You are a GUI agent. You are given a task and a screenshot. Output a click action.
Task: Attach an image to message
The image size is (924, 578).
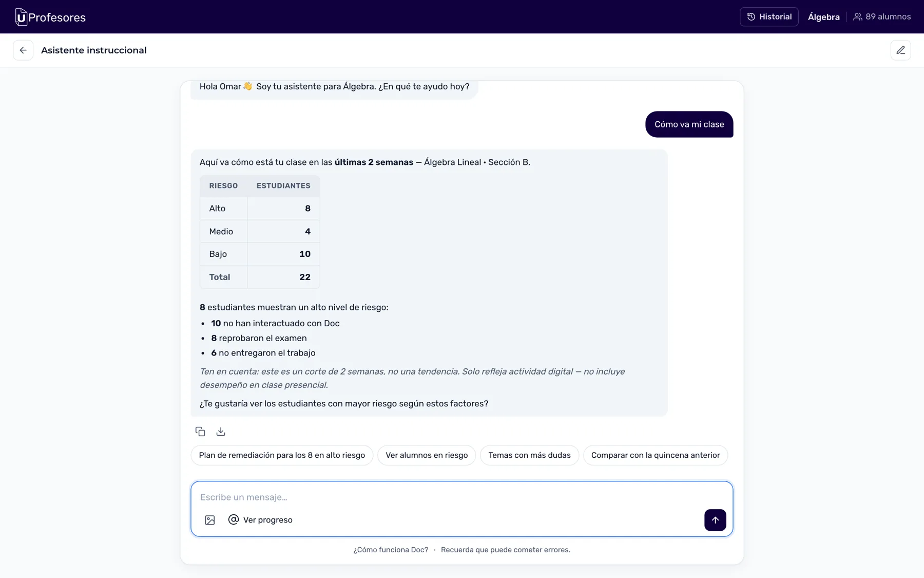(x=210, y=520)
